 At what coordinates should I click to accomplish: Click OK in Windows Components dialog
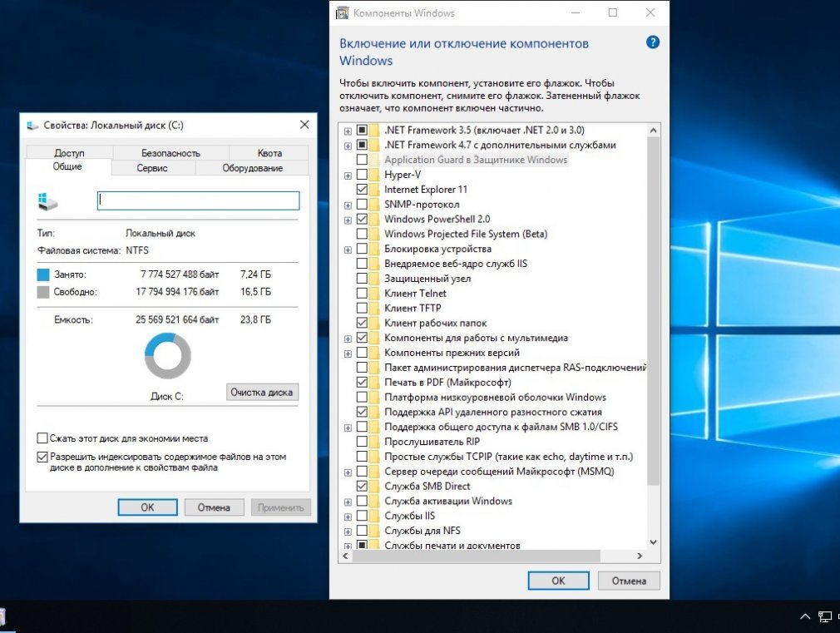tap(558, 581)
